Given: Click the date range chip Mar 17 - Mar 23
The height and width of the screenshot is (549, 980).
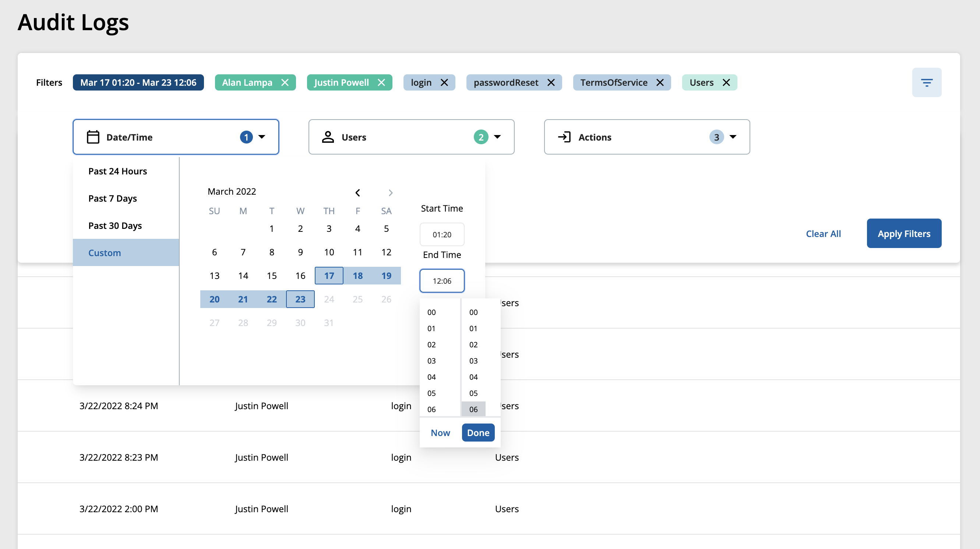Looking at the screenshot, I should click(x=138, y=82).
